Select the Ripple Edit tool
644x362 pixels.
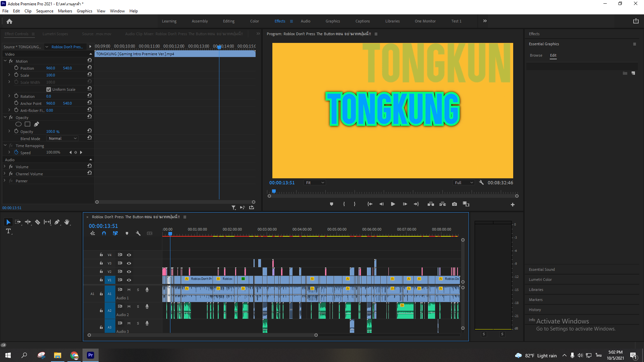tap(28, 222)
